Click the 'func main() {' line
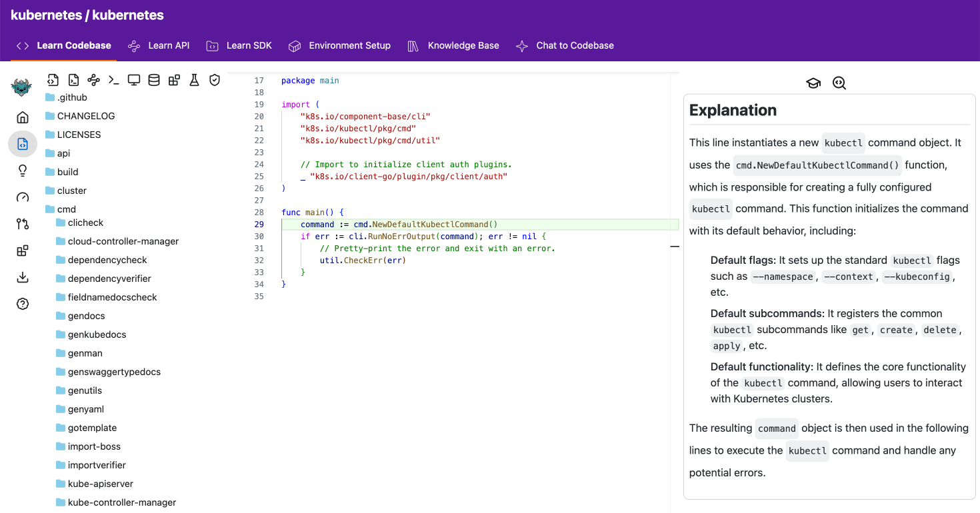 313,213
